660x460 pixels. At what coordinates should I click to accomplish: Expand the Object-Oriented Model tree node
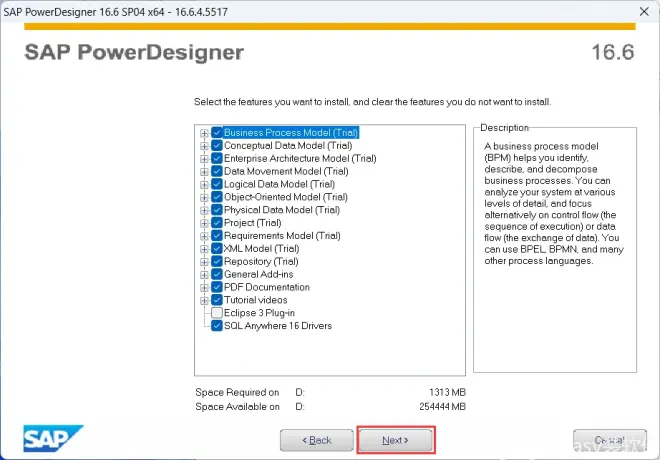point(204,197)
